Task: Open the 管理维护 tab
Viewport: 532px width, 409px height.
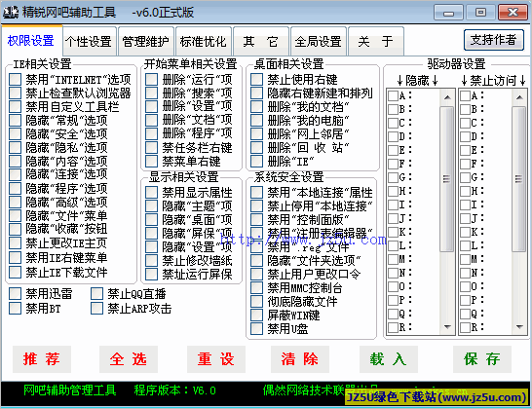Action: coord(146,42)
